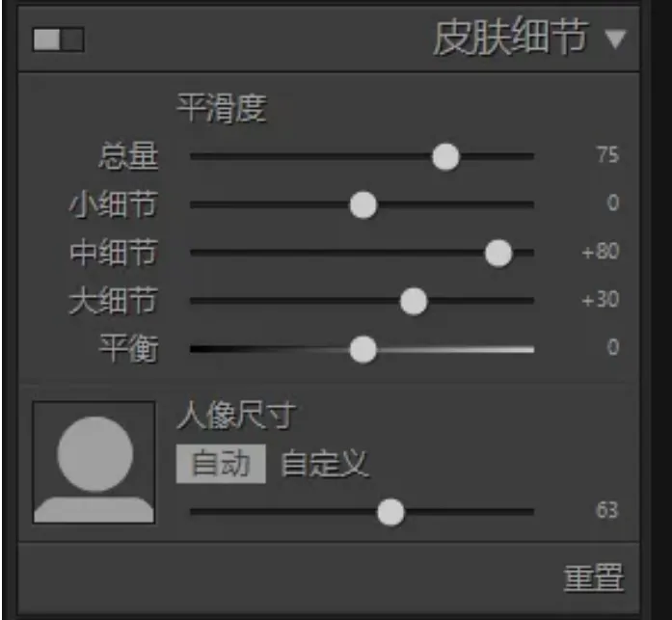Click the 小细节 slider handle

point(363,204)
